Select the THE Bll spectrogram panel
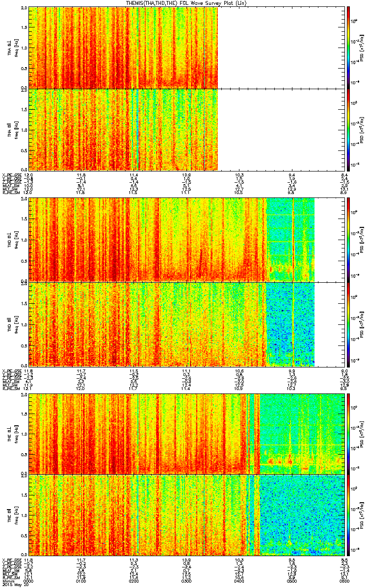 tap(186, 514)
